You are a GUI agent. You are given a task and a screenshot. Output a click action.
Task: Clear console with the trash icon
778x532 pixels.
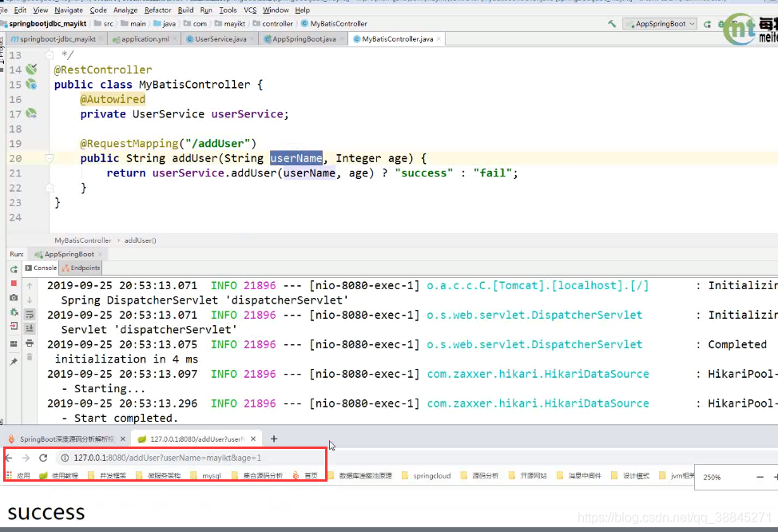(x=30, y=357)
